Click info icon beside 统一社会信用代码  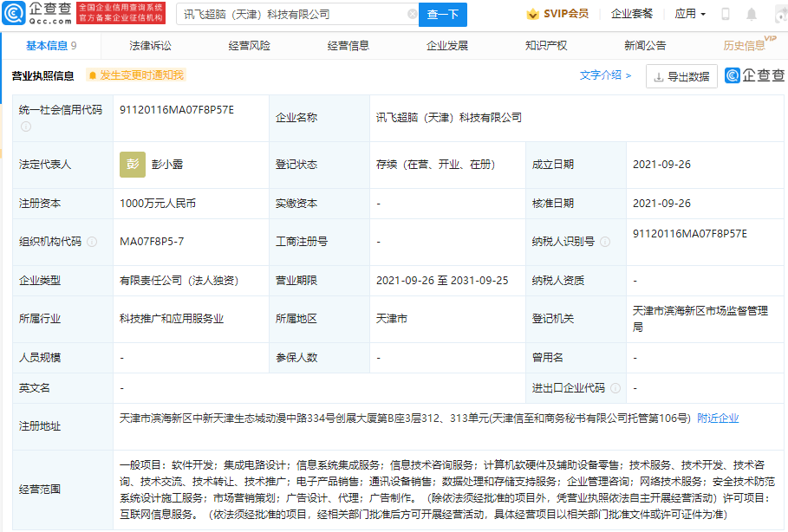[x=26, y=127]
